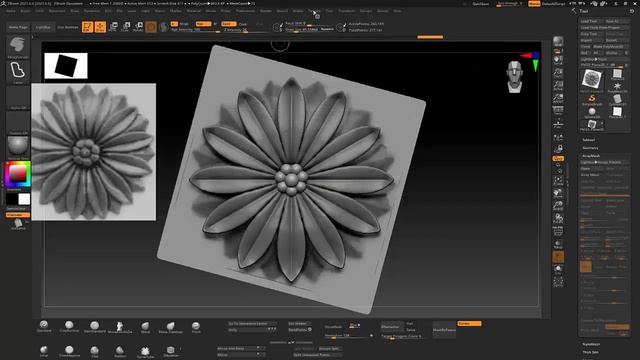Open the Render menu
This screenshot has width=640, height=360.
coord(266,11)
